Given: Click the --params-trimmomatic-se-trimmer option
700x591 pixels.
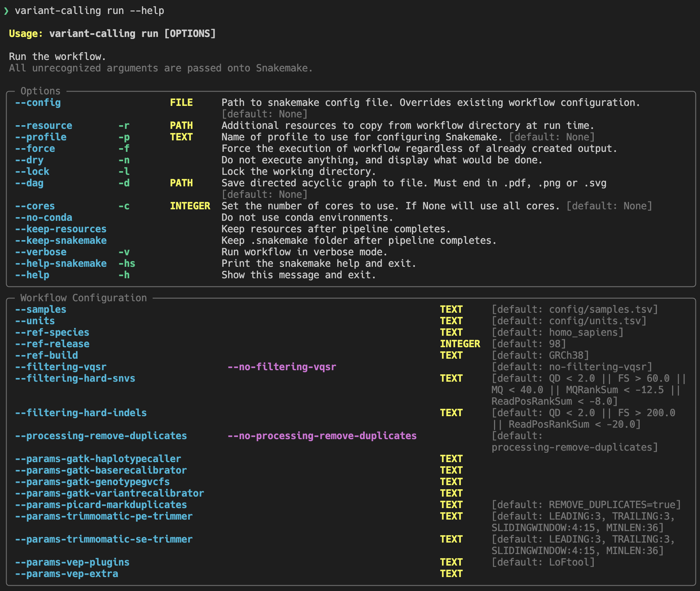Looking at the screenshot, I should pyautogui.click(x=104, y=539).
